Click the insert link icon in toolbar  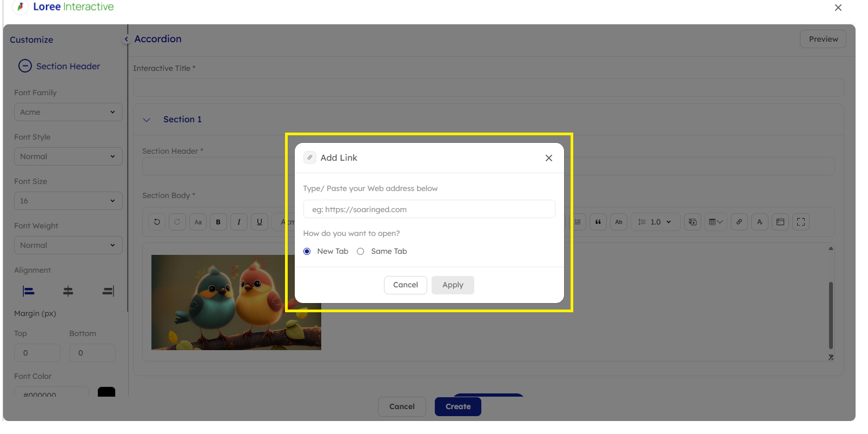[x=739, y=222]
